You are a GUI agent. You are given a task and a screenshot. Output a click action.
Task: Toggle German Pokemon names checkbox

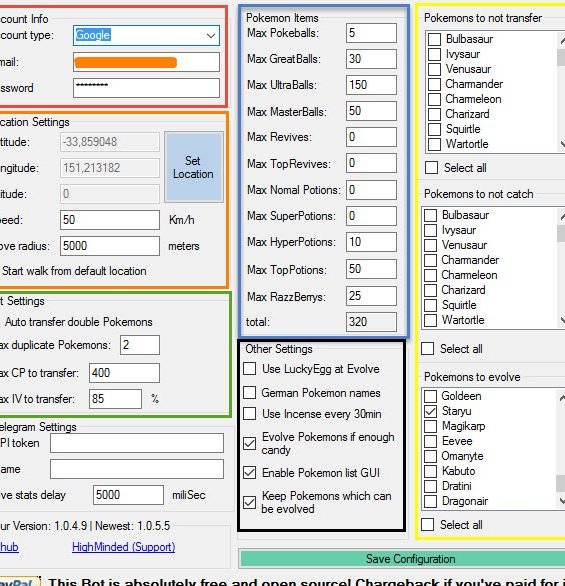point(249,392)
